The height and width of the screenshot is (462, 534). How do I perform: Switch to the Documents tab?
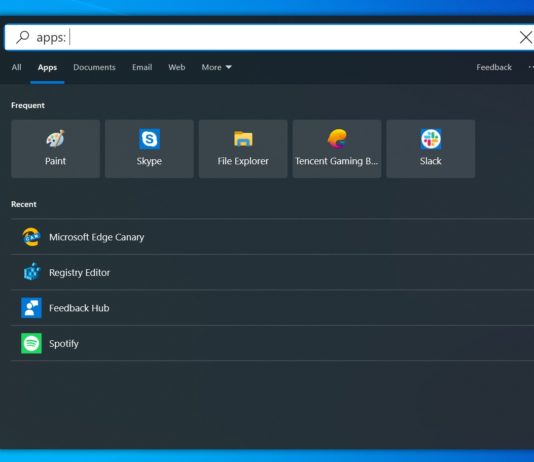tap(94, 67)
